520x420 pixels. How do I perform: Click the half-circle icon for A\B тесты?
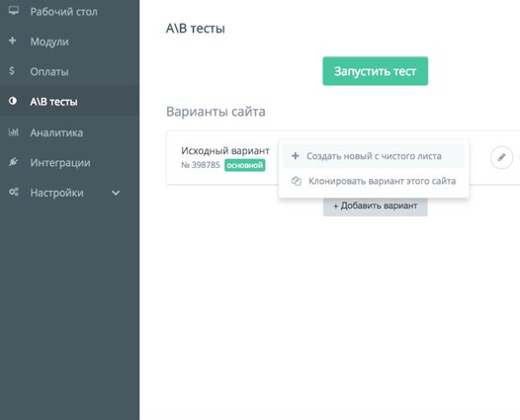pyautogui.click(x=13, y=101)
